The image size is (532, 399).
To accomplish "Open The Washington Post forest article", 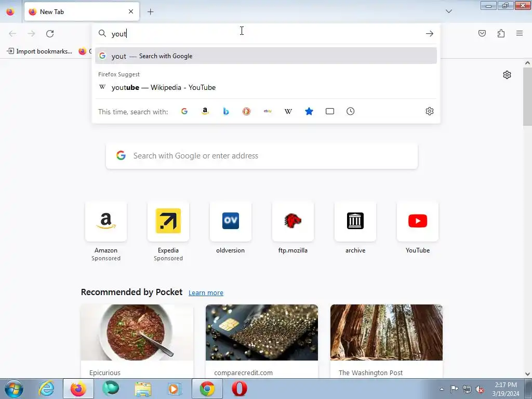I will 387,341.
